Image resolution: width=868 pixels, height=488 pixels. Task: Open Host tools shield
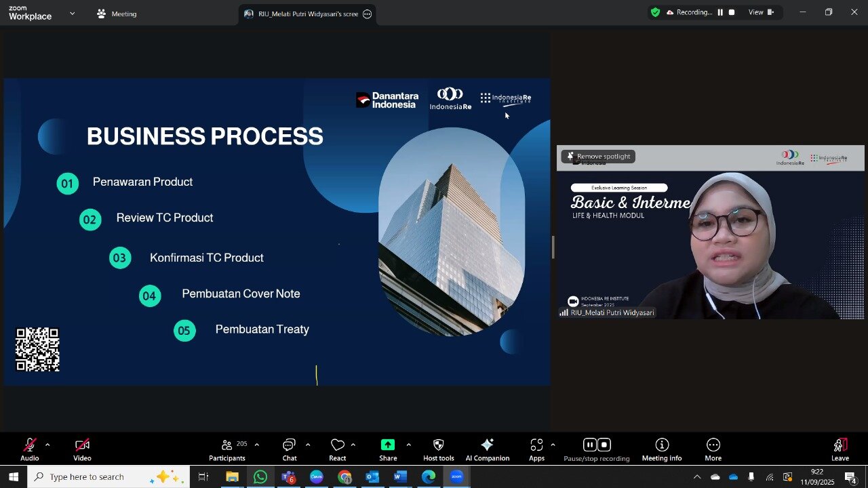coord(439,449)
